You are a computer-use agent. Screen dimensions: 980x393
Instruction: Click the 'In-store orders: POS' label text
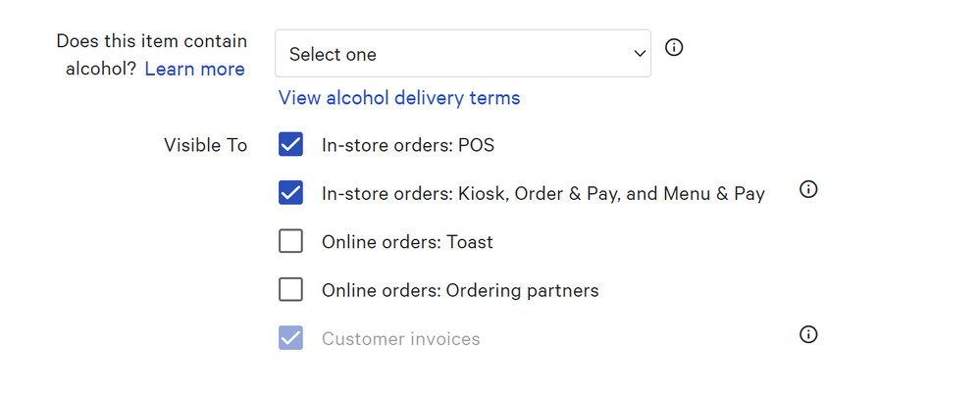pos(408,146)
